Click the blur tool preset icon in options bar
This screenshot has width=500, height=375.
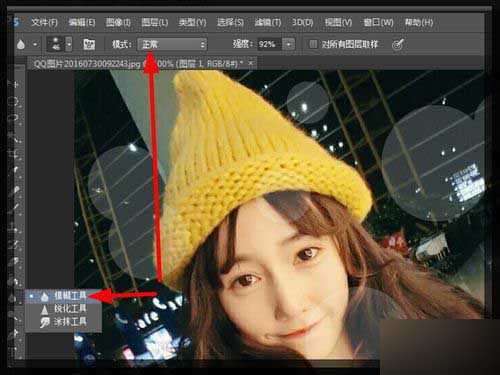point(21,44)
